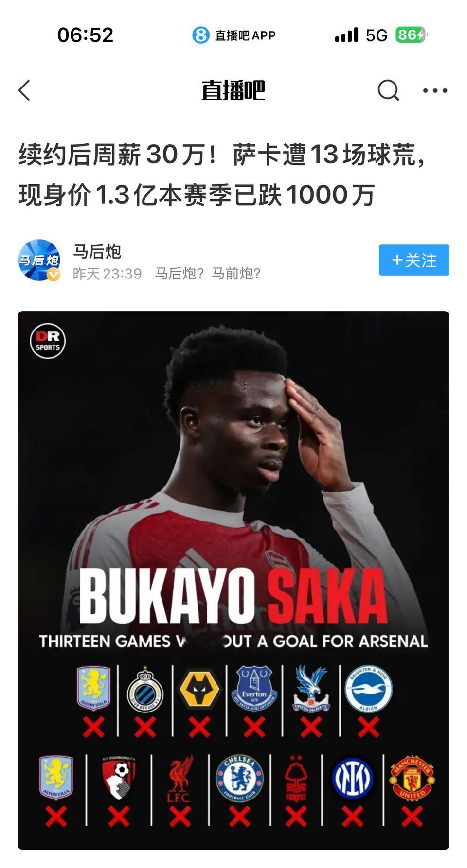Follow author with +关注 button
This screenshot has height=868, width=467.
pyautogui.click(x=414, y=260)
